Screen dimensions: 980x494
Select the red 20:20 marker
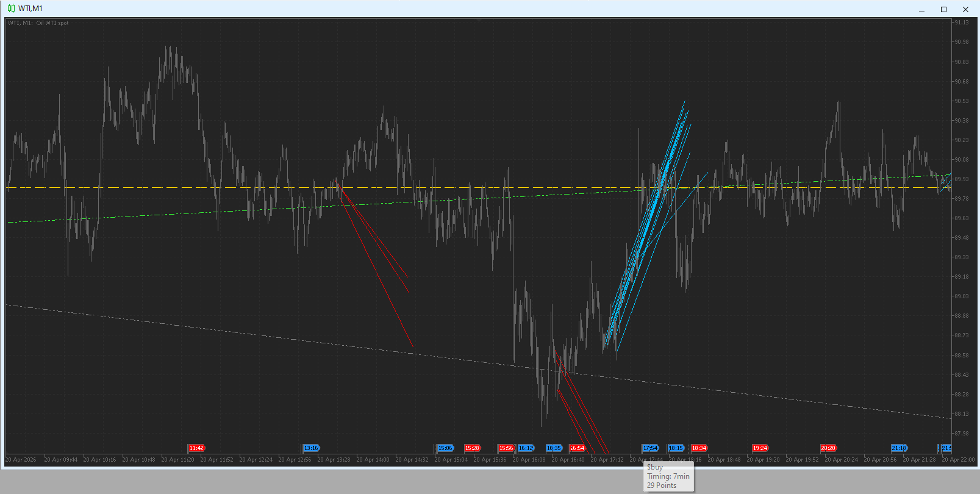(828, 448)
